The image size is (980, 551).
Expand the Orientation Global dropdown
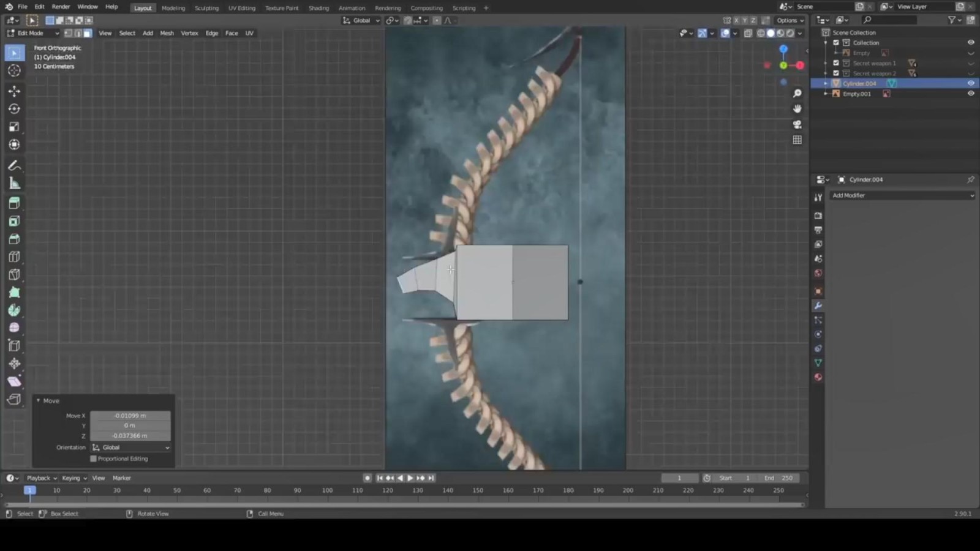point(130,448)
